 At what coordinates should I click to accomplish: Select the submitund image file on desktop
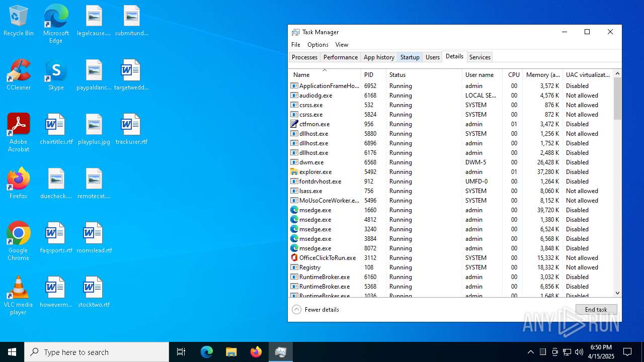(x=131, y=22)
